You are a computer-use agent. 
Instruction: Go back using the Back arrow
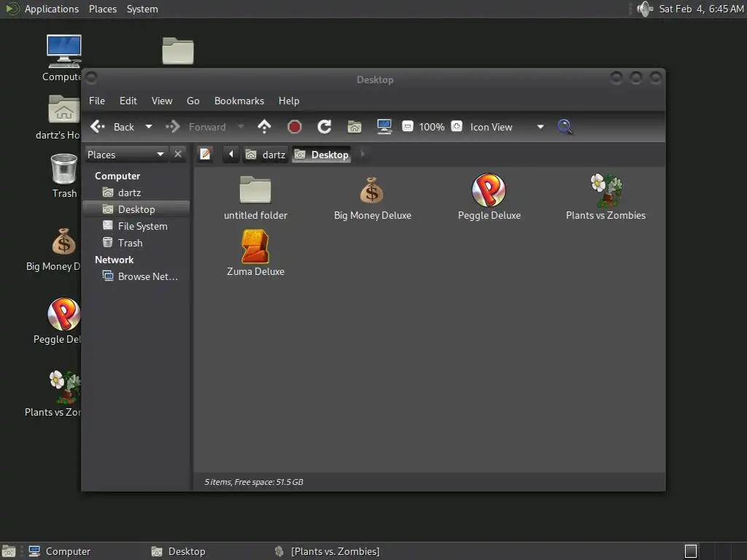112,127
